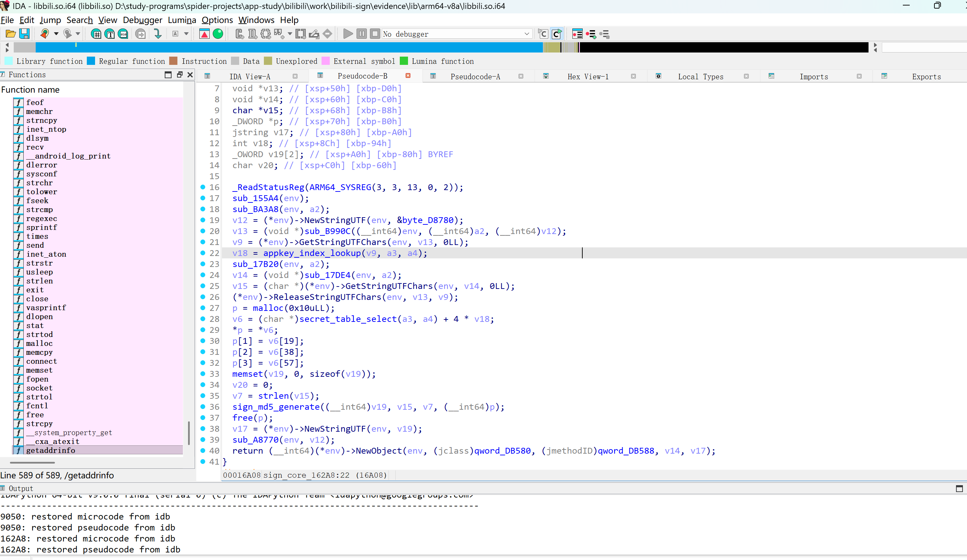Switch to the IDA View-A tab
The height and width of the screenshot is (560, 967).
click(250, 77)
